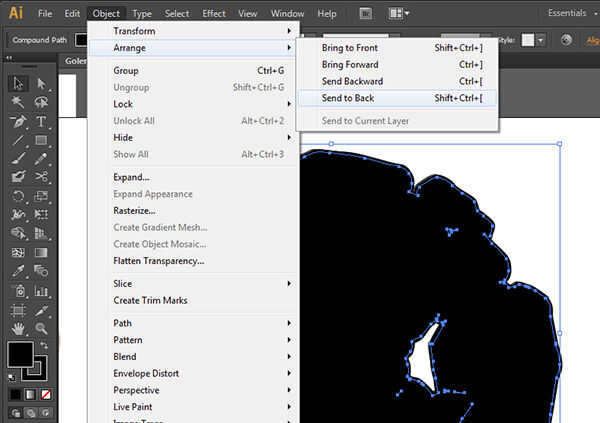Select the Slice tool
600x423 pixels.
pos(41,310)
